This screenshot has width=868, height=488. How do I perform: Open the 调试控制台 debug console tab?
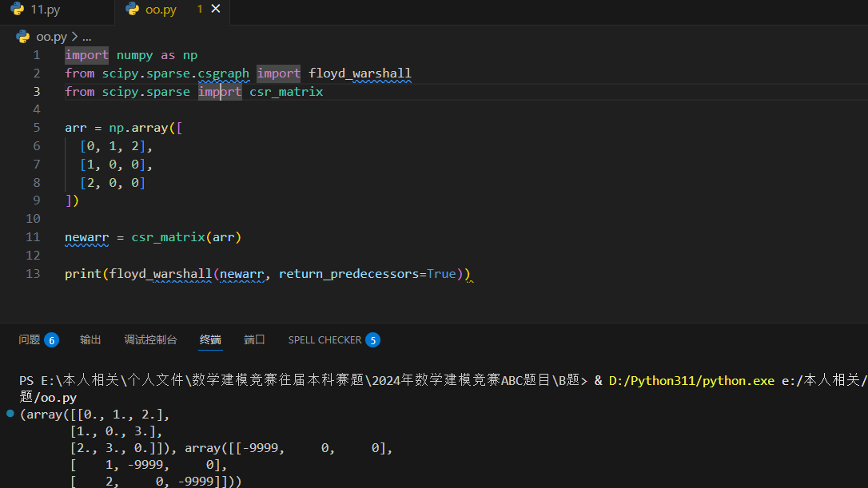point(150,339)
